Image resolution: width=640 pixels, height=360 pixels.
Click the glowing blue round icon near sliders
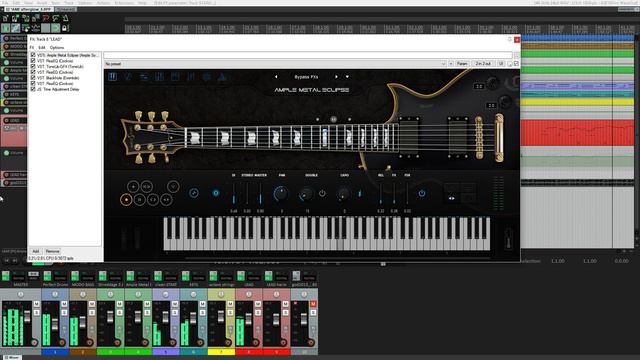pyautogui.click(x=216, y=193)
